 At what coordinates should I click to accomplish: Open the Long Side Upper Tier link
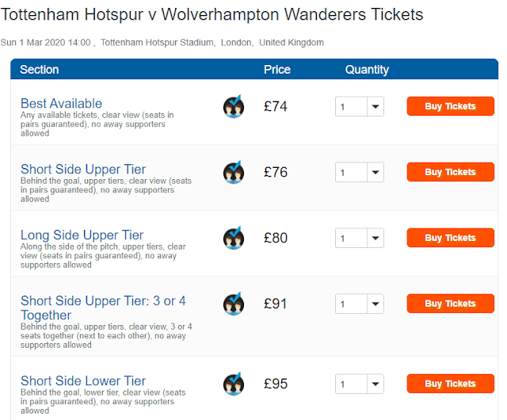coord(82,235)
